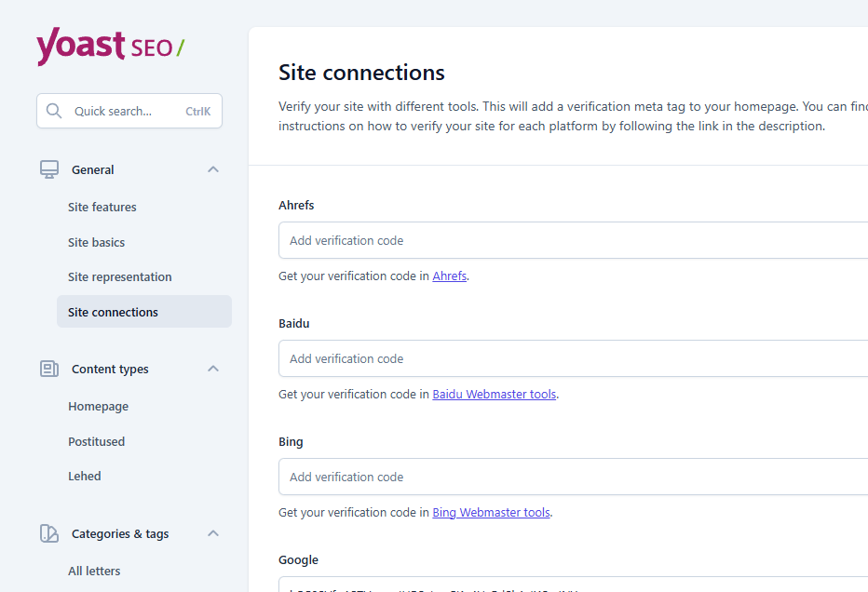This screenshot has height=592, width=868.
Task: Follow the Ahrefs verification link
Action: [x=449, y=276]
